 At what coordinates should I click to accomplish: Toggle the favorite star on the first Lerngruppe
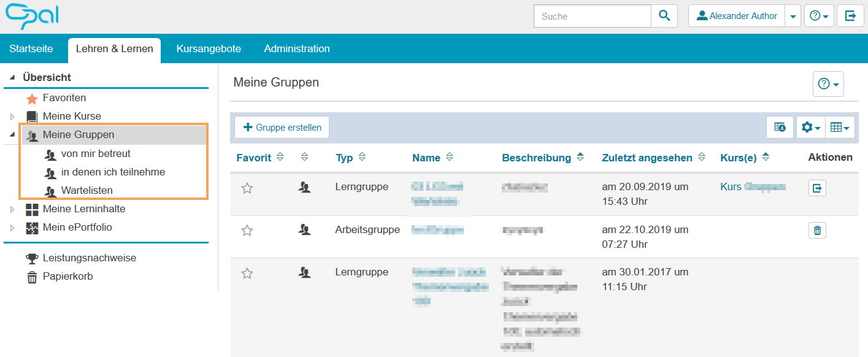coord(247,188)
